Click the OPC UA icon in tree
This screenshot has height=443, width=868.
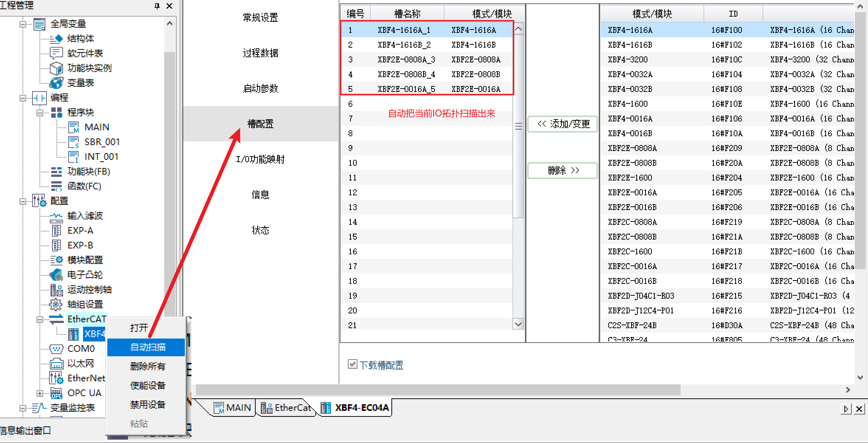(56, 393)
